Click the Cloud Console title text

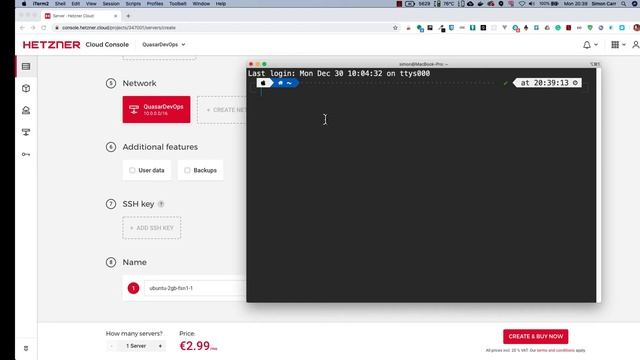107,44
